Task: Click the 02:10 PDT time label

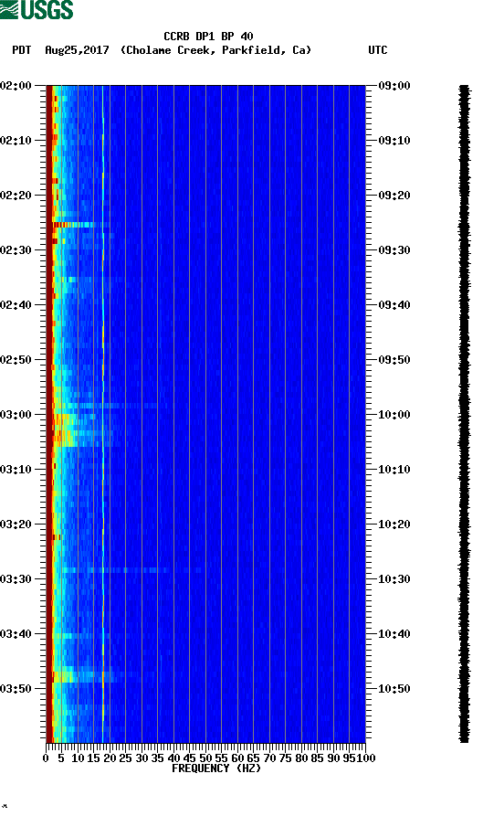Action: (x=16, y=141)
